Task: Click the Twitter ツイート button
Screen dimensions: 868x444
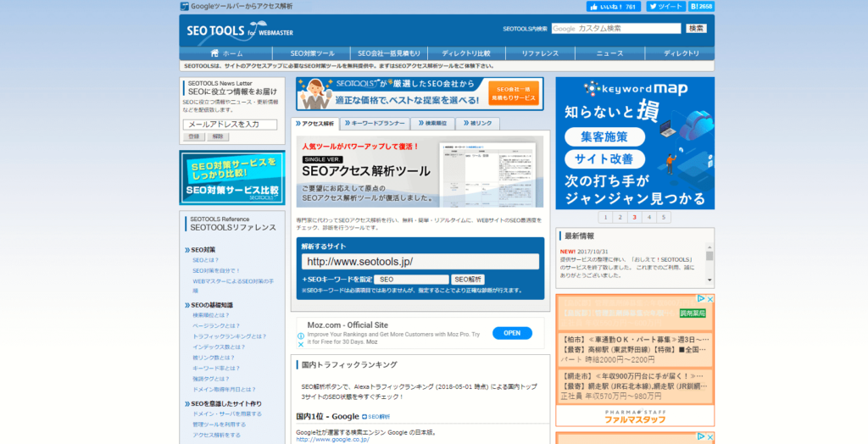Action: click(x=666, y=7)
